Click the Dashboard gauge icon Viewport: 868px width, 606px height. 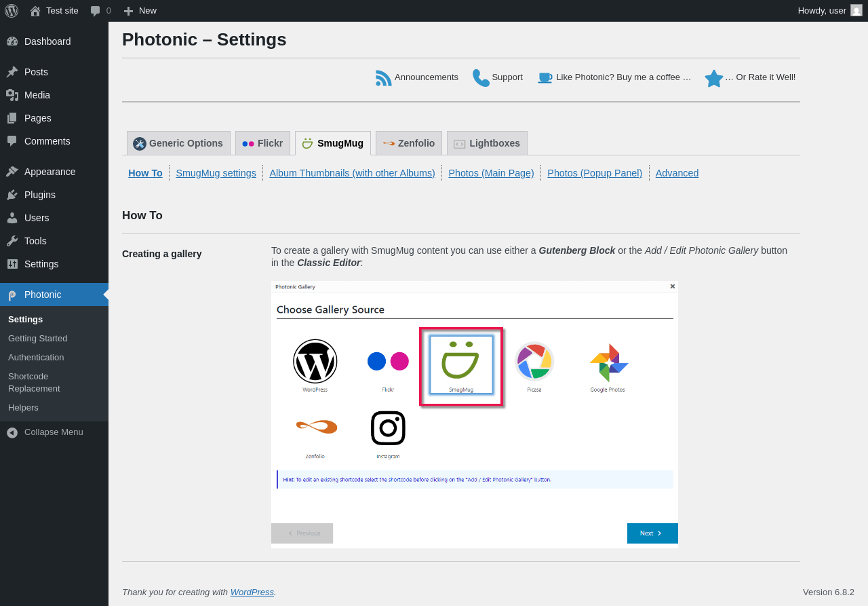click(x=12, y=41)
